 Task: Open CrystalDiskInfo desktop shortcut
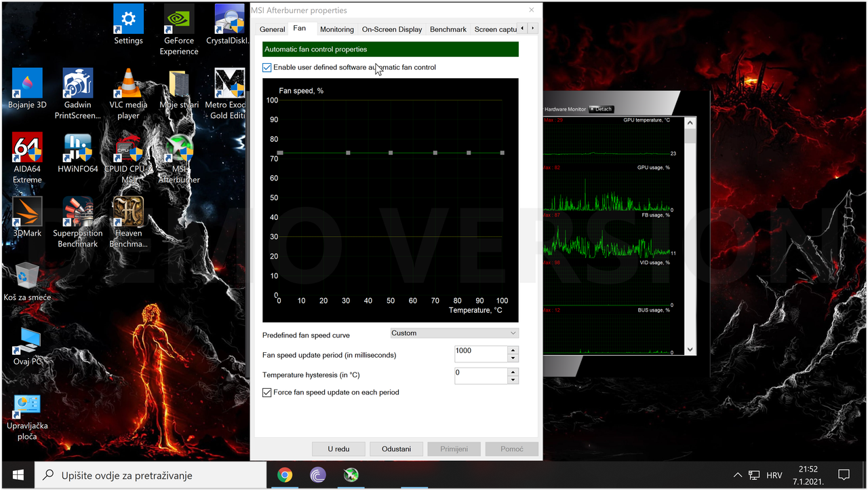[229, 25]
